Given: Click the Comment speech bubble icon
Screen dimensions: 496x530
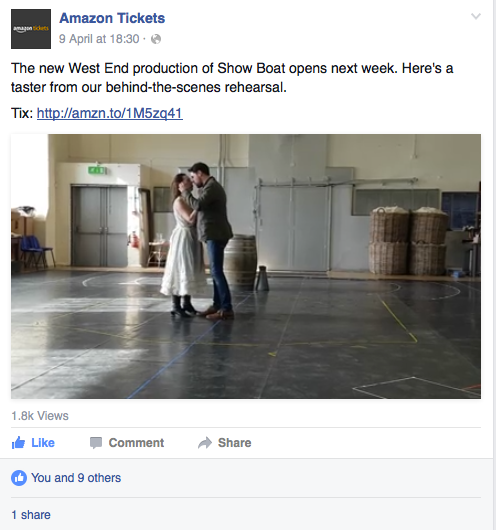Looking at the screenshot, I should click(96, 443).
